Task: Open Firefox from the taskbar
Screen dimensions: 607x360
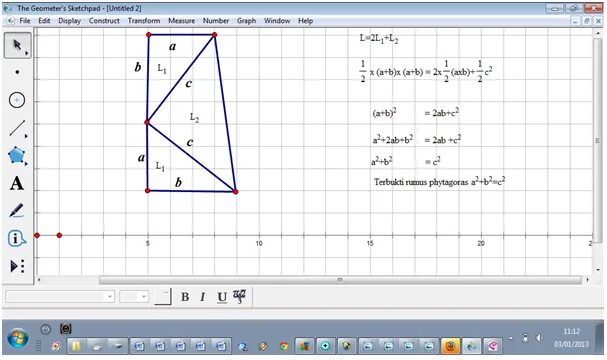Action: [x=451, y=346]
